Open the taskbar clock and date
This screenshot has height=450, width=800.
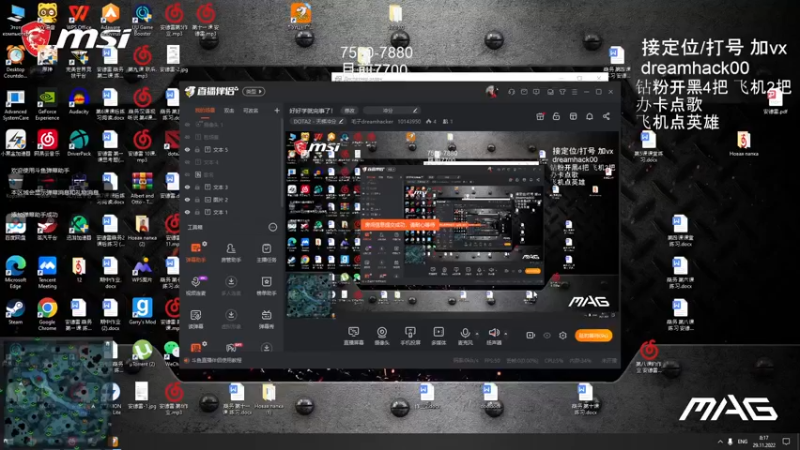tap(764, 441)
